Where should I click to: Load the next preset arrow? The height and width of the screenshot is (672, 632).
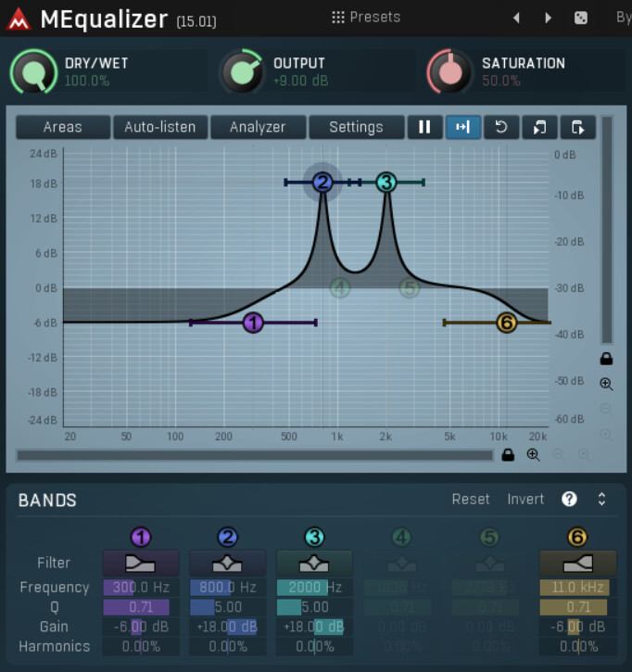coord(548,18)
